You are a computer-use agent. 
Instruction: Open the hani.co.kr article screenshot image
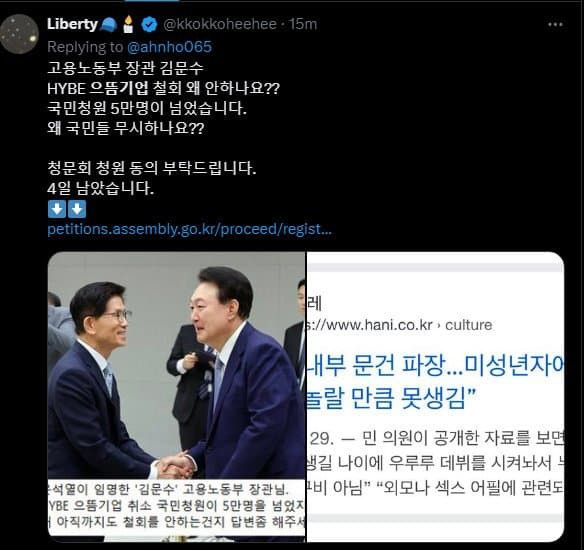435,397
